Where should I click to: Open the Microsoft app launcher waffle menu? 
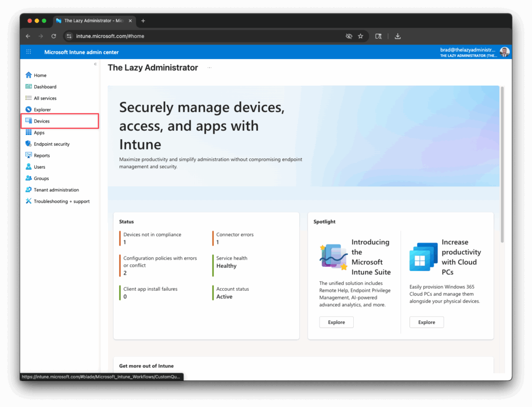click(x=29, y=52)
